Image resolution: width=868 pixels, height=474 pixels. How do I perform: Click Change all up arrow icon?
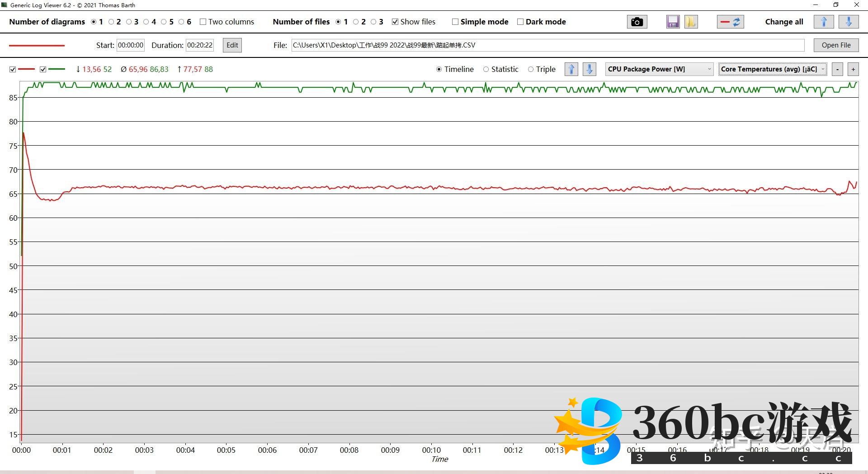[823, 22]
